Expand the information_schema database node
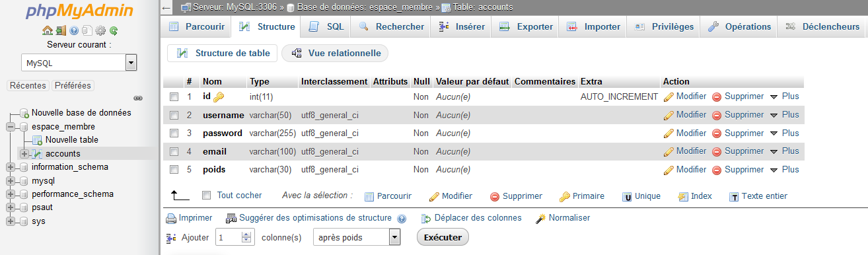The width and height of the screenshot is (868, 255). (10, 167)
